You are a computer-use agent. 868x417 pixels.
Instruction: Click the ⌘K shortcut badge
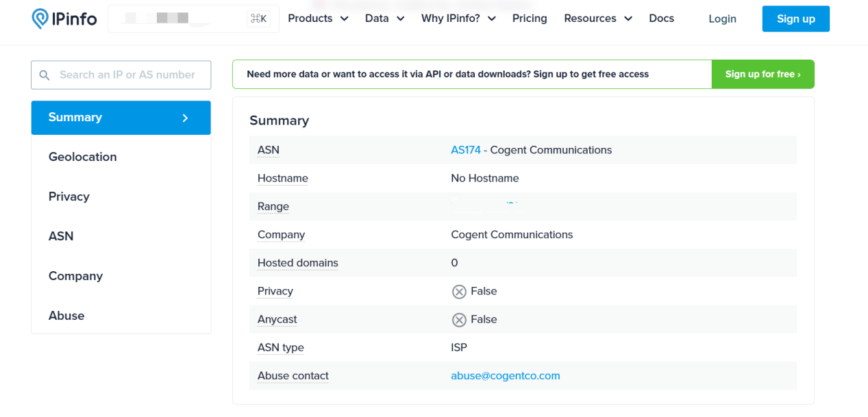coord(259,18)
